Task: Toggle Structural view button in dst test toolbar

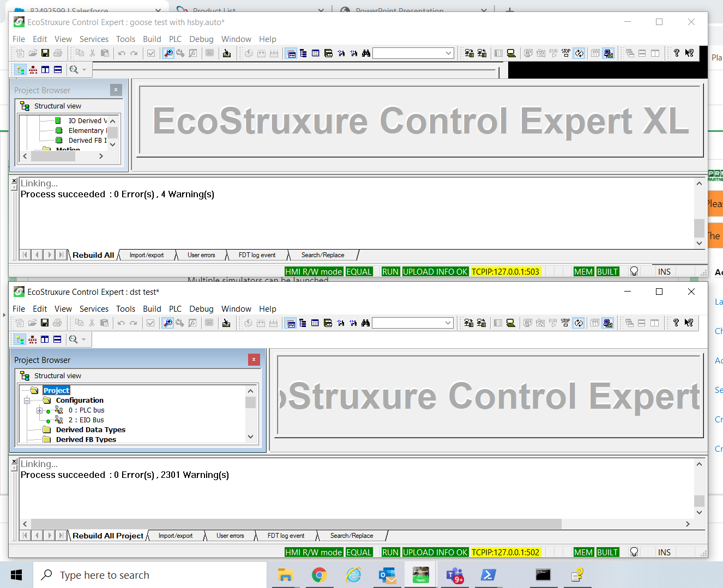Action: (20, 339)
